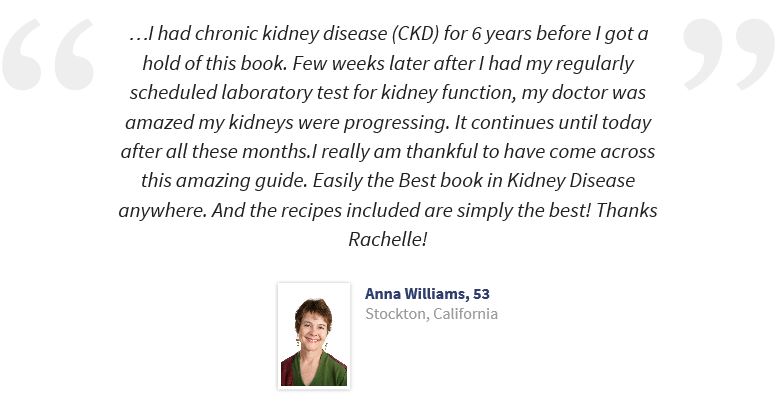Image resolution: width=784 pixels, height=413 pixels.
Task: Open Anna Williams' portrait photo
Action: coord(314,336)
